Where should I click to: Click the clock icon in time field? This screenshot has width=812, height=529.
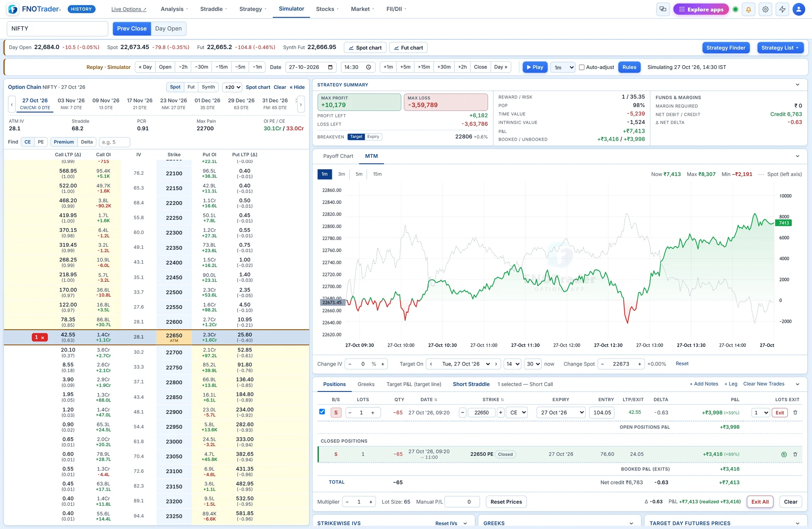coord(368,67)
